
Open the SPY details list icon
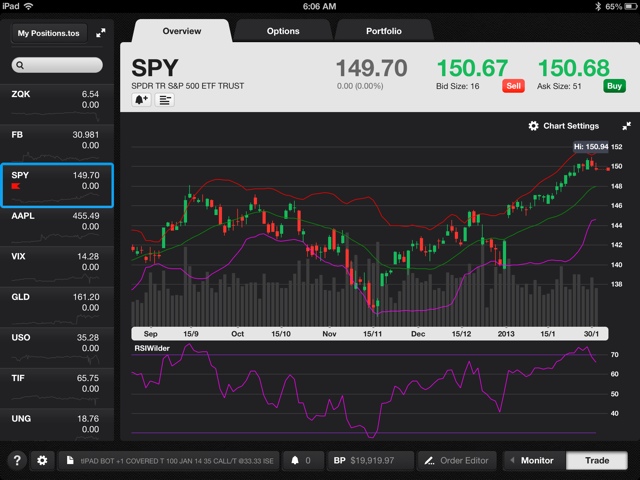[x=164, y=100]
